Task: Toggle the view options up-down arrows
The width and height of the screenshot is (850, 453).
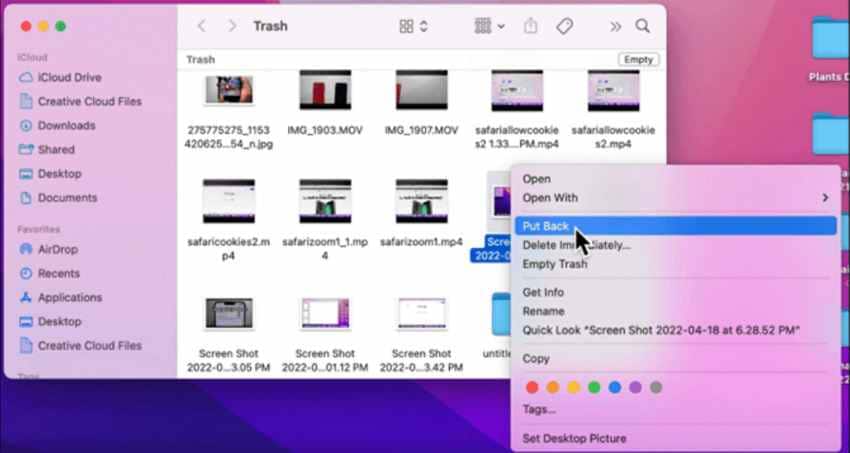Action: 424,26
